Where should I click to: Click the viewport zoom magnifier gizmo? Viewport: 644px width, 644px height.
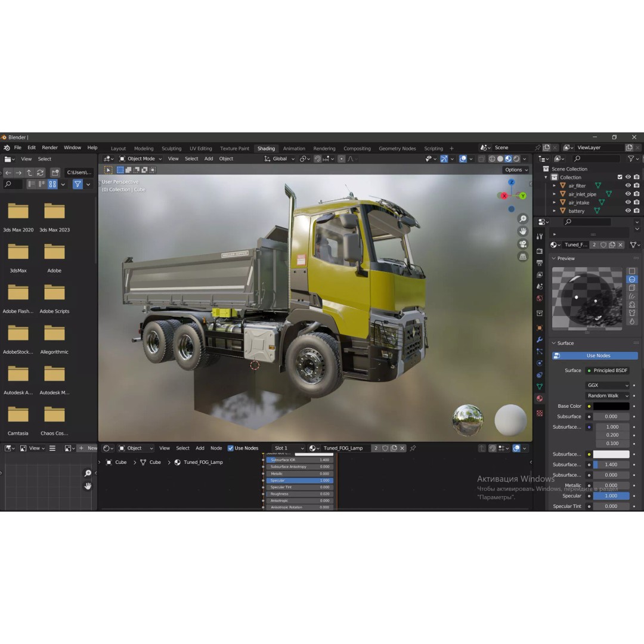point(523,219)
